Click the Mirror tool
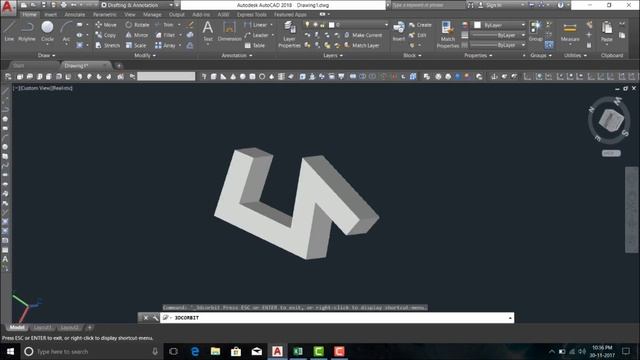 137,35
